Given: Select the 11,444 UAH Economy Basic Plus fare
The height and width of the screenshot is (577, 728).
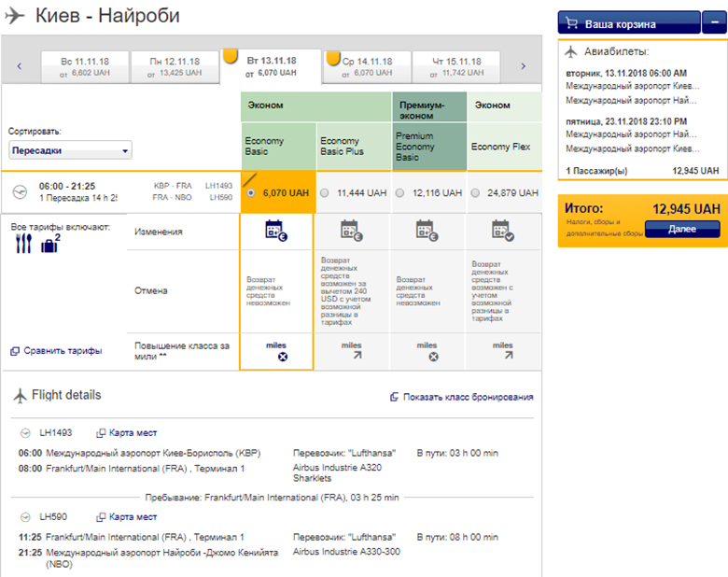Looking at the screenshot, I should (325, 193).
